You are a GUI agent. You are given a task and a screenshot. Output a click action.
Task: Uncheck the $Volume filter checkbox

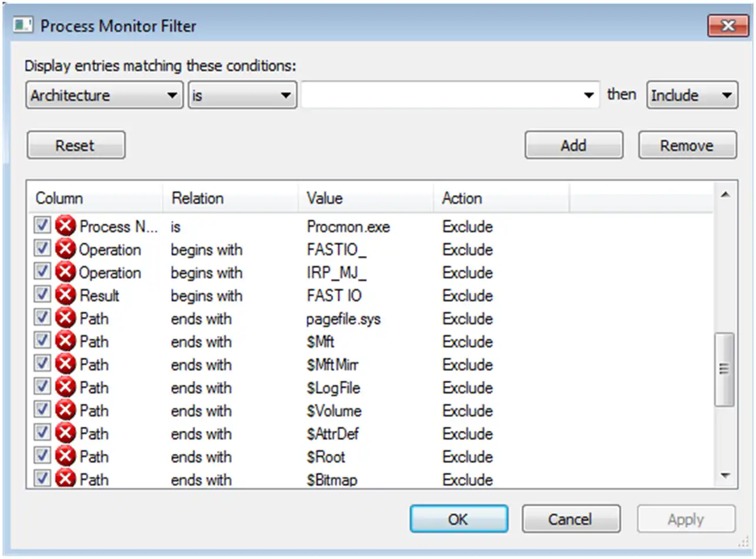pos(42,410)
